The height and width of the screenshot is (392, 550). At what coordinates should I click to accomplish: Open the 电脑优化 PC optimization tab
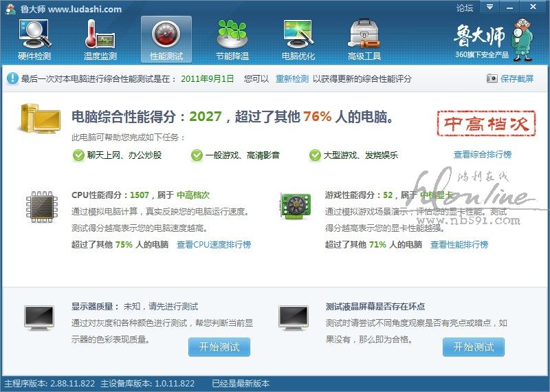[298, 40]
